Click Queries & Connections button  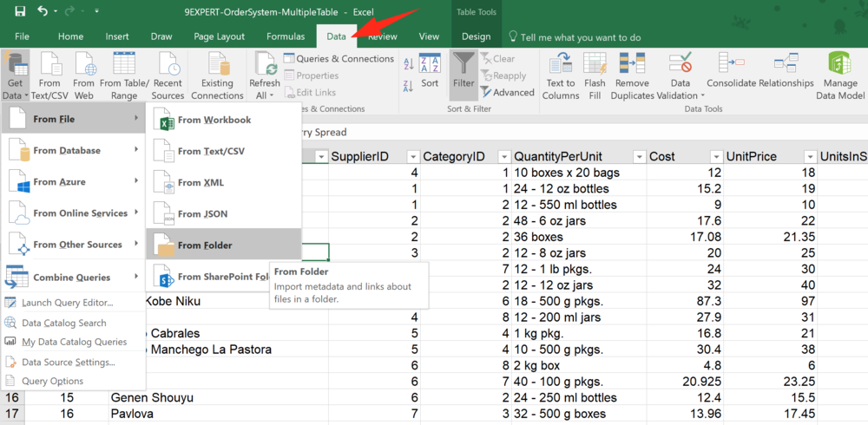click(x=339, y=59)
